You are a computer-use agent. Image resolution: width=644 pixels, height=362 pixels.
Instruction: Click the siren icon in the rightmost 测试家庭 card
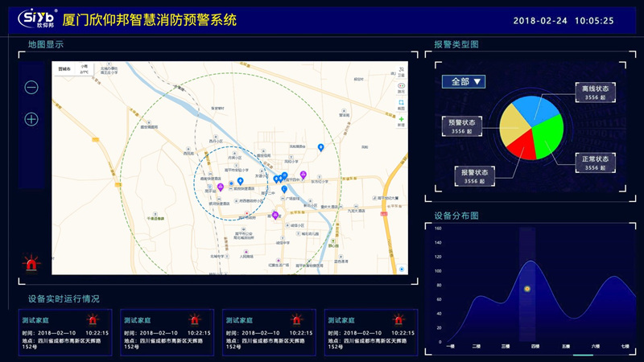tap(398, 319)
